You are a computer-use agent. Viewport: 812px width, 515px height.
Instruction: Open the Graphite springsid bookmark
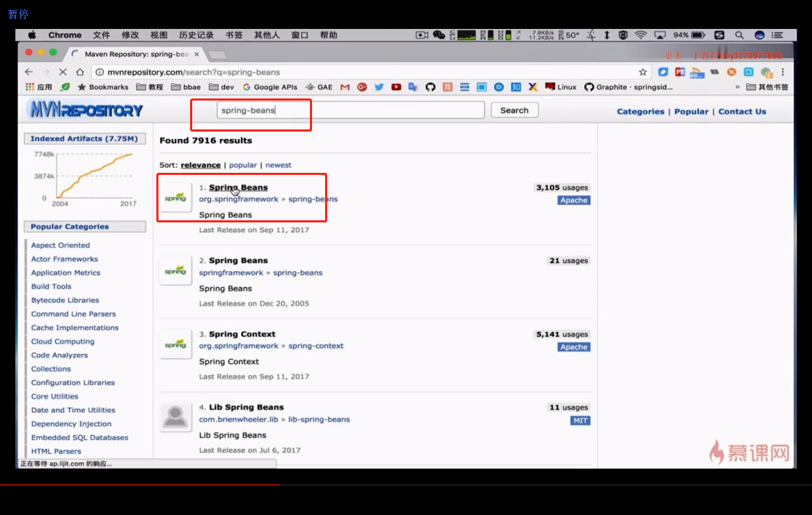pyautogui.click(x=628, y=87)
